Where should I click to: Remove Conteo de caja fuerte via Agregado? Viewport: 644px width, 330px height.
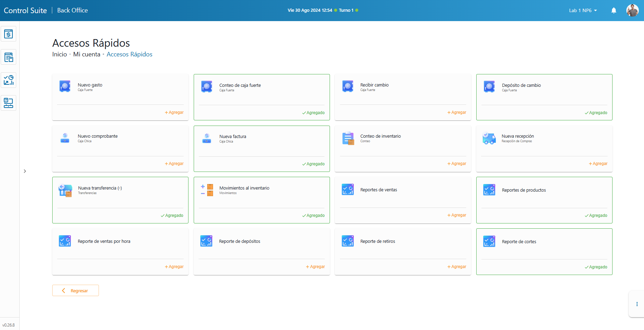tap(313, 113)
